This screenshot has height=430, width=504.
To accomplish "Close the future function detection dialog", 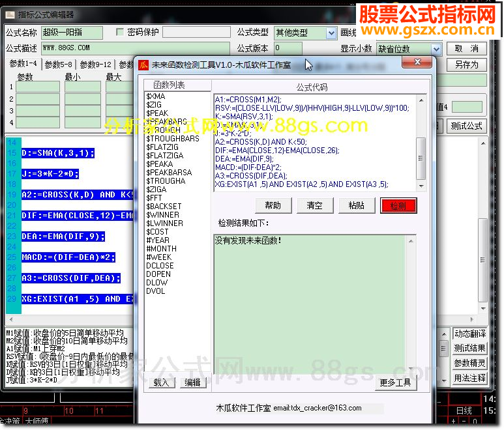I will click(417, 62).
